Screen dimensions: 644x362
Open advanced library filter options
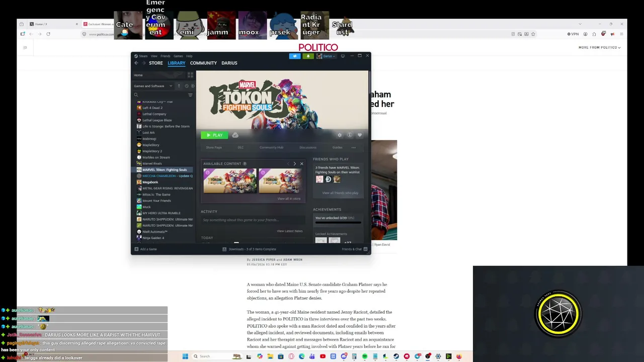point(190,95)
